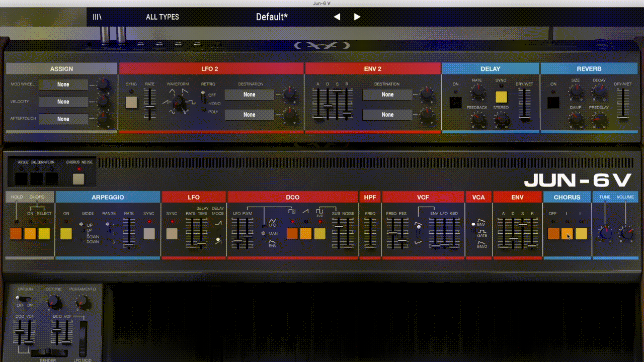Screen dimensions: 644x362
Task: Open Velocity assignment None dropdown
Action: pos(63,102)
